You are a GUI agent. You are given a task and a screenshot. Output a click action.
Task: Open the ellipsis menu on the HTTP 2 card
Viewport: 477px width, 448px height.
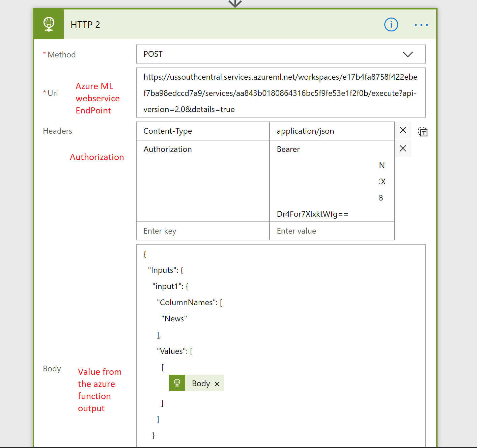pos(421,25)
